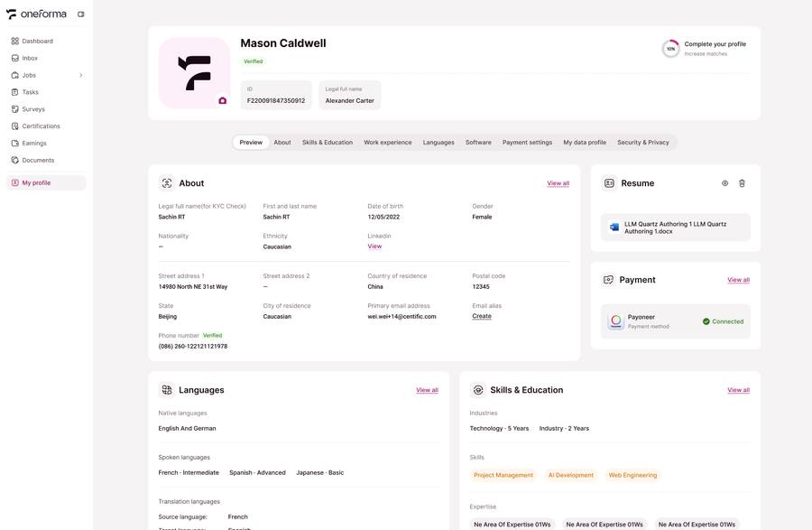Open the My data profile tab
This screenshot has width=812, height=530.
[585, 143]
